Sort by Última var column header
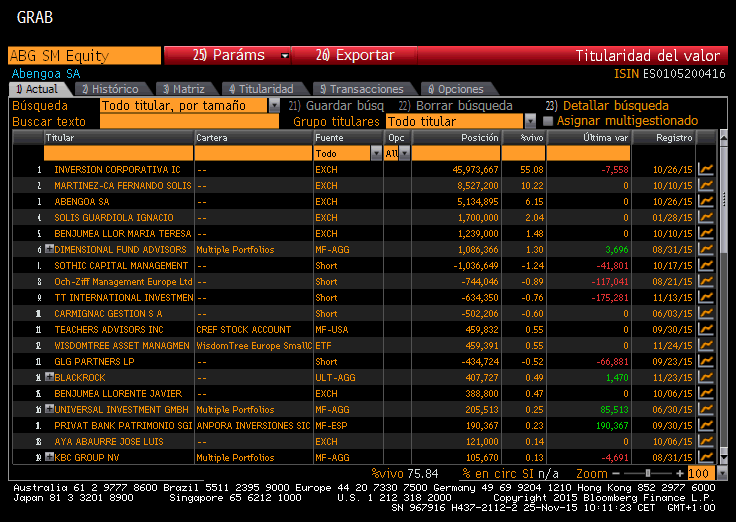Viewport: 736px width, 522px height. point(589,138)
